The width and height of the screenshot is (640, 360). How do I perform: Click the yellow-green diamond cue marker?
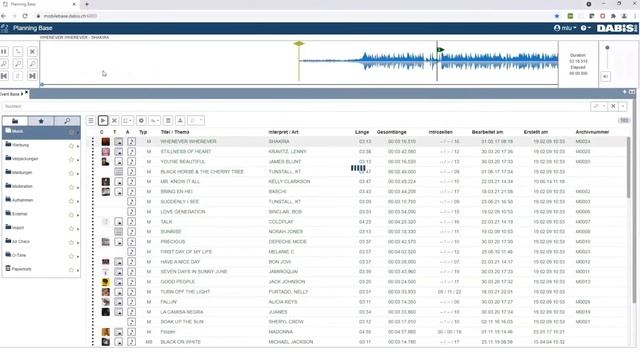click(299, 44)
